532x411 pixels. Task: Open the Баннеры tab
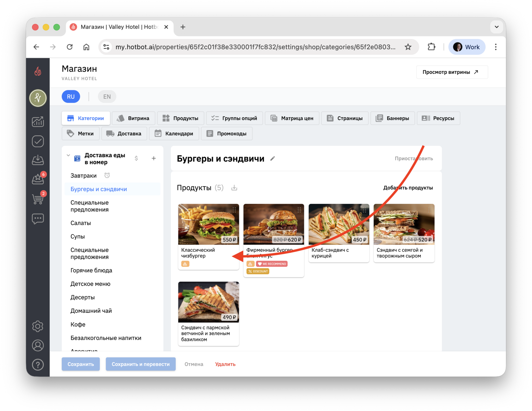393,118
